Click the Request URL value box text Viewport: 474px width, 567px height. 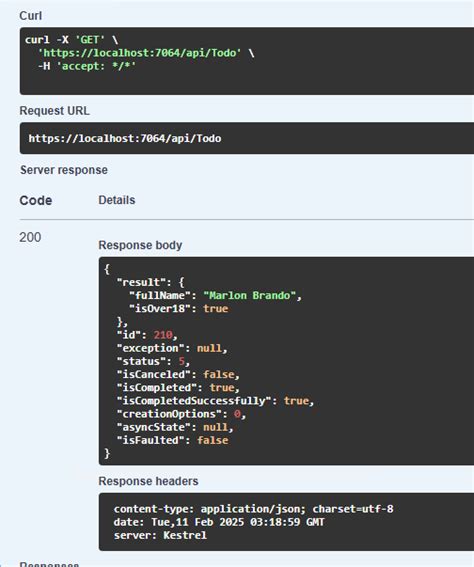point(125,138)
